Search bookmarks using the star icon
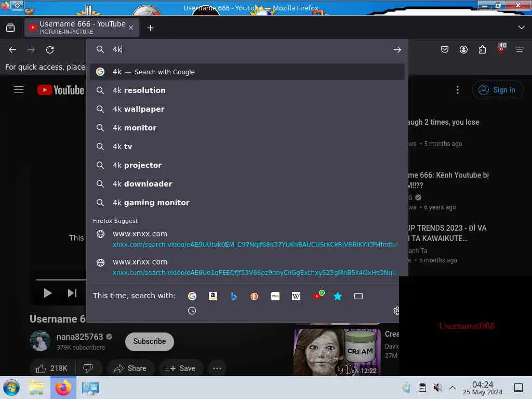 coord(338,296)
